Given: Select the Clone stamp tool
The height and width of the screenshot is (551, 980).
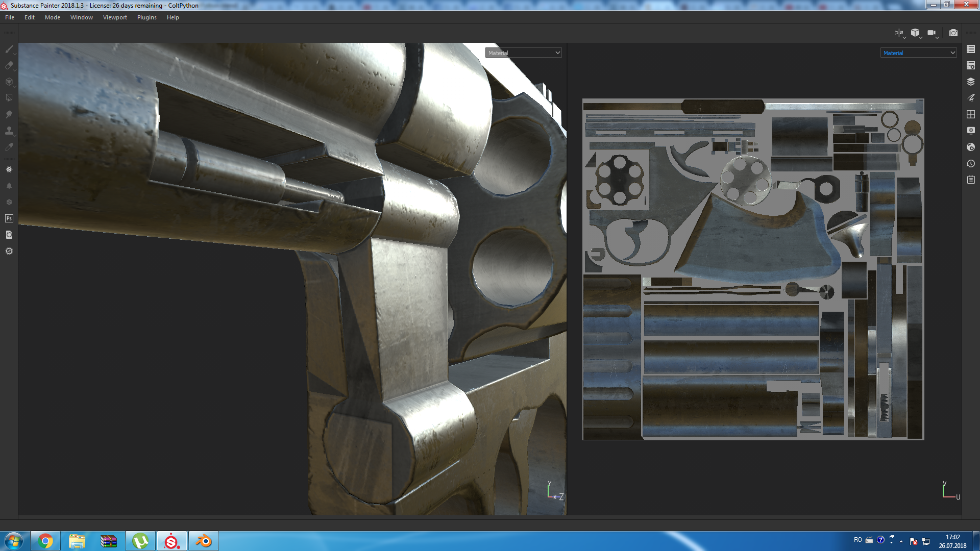Looking at the screenshot, I should (x=9, y=131).
